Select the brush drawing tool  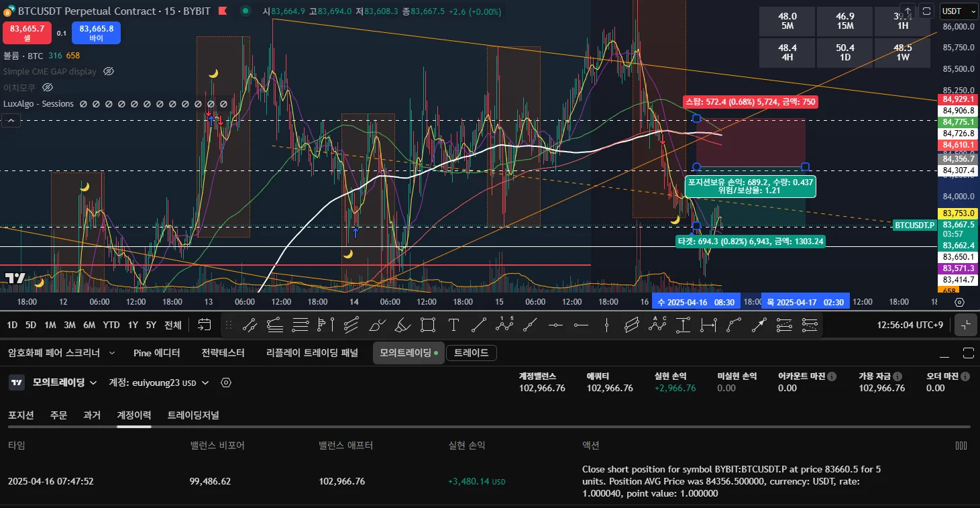377,325
